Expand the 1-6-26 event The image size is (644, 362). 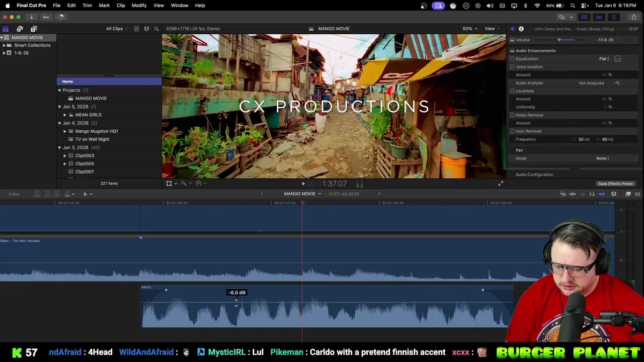click(4, 53)
